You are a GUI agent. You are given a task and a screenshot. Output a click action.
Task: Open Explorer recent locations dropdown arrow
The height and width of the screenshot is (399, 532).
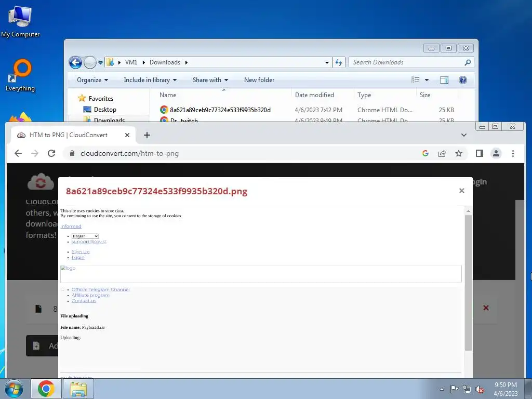[x=100, y=63]
